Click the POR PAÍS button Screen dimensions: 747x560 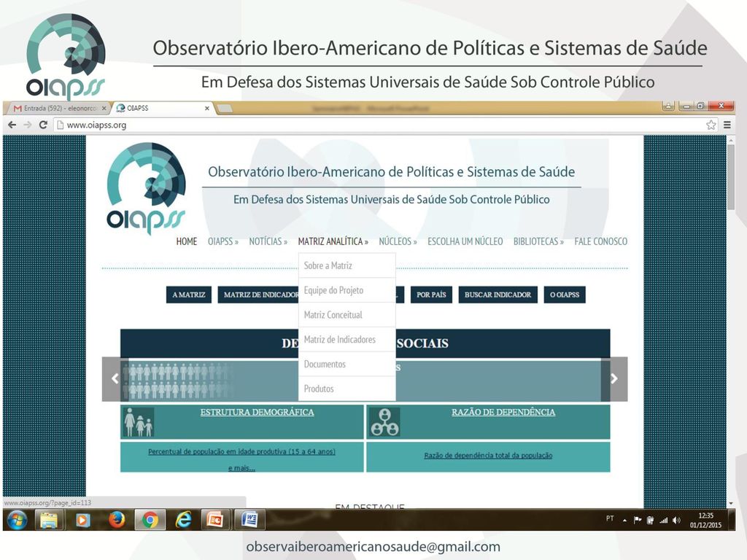[x=431, y=295]
